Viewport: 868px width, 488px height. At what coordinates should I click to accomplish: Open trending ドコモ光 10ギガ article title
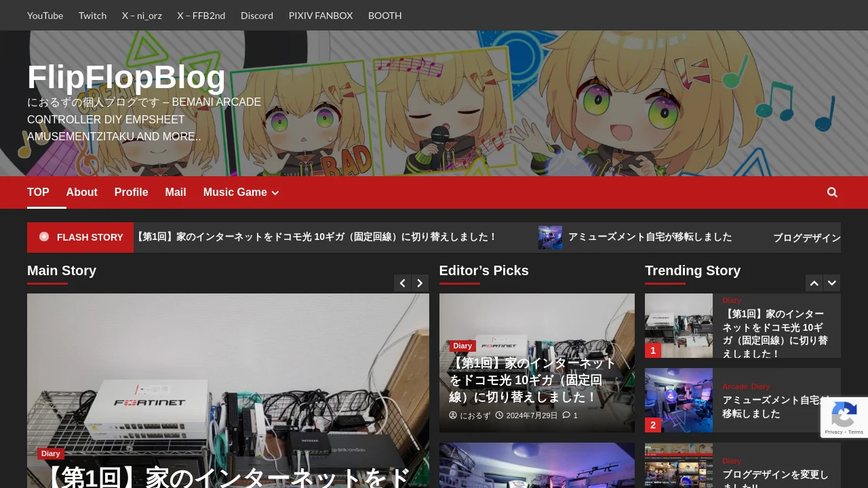(x=775, y=333)
